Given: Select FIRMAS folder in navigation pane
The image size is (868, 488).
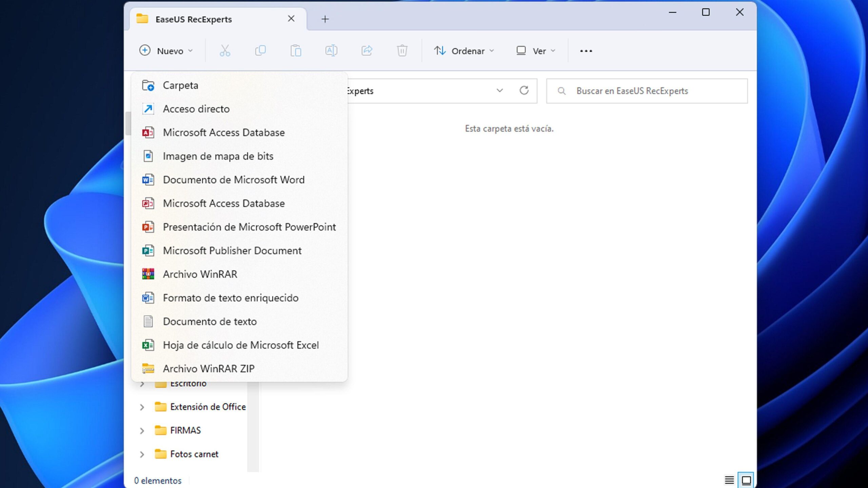Looking at the screenshot, I should (178, 431).
